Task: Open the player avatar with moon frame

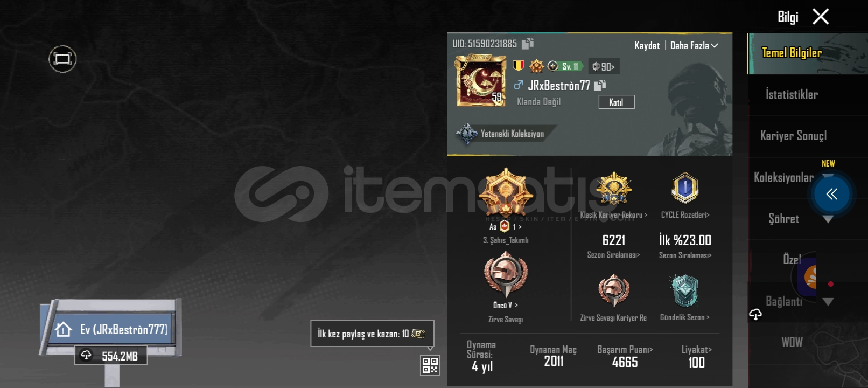Action: point(481,81)
